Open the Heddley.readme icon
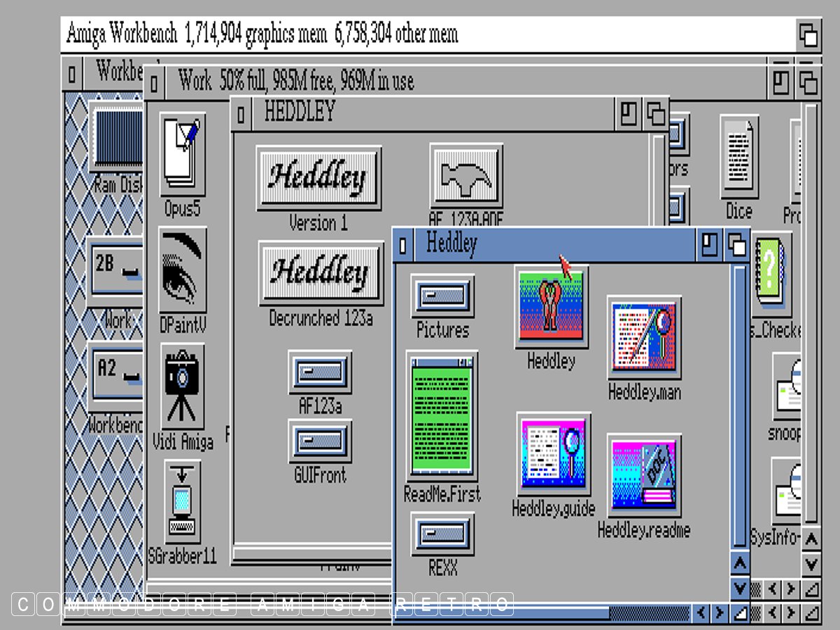 pos(643,475)
